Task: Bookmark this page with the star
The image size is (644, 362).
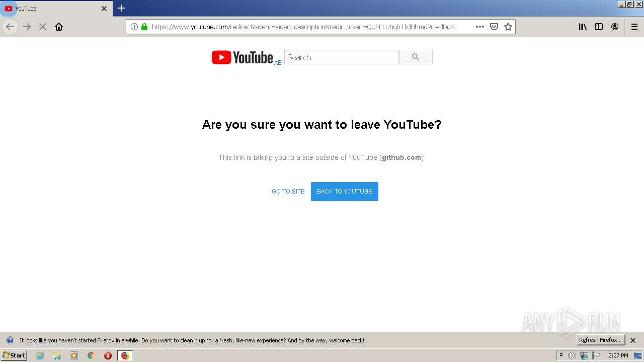Action: 508,27
